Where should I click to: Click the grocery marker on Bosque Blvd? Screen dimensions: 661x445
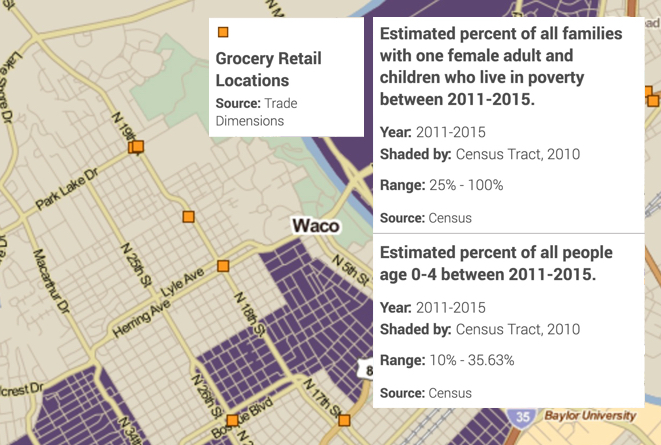coord(232,421)
